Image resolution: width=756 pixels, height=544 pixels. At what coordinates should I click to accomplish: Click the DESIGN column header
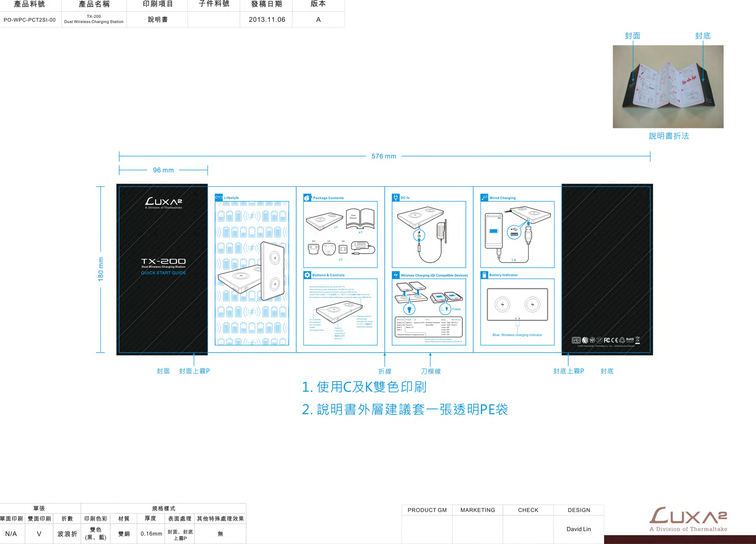coord(579,510)
